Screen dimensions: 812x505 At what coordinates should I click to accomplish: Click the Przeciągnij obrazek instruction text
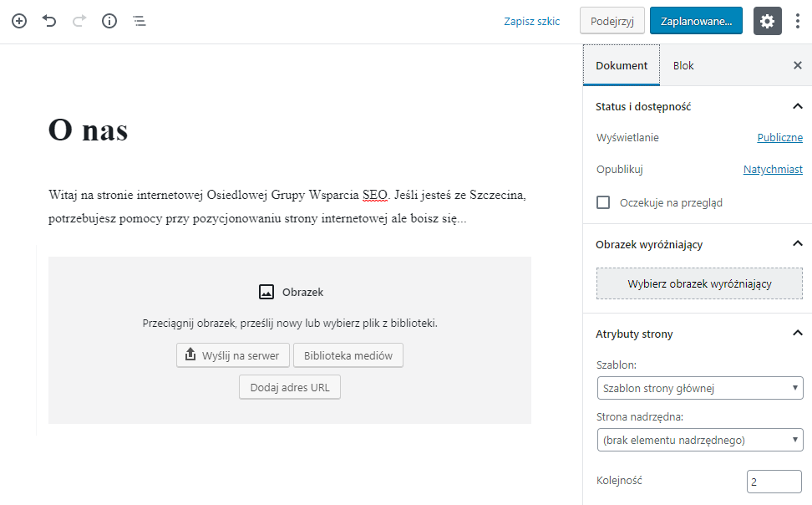pos(290,323)
